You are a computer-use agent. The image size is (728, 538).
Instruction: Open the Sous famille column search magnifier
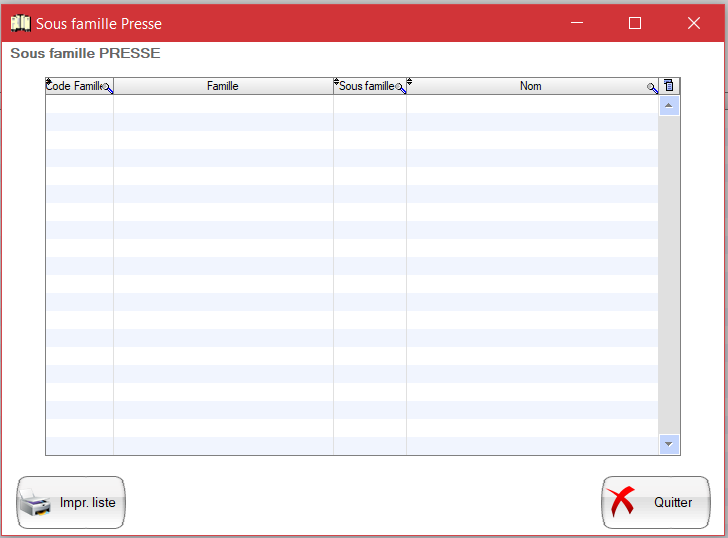(x=400, y=88)
